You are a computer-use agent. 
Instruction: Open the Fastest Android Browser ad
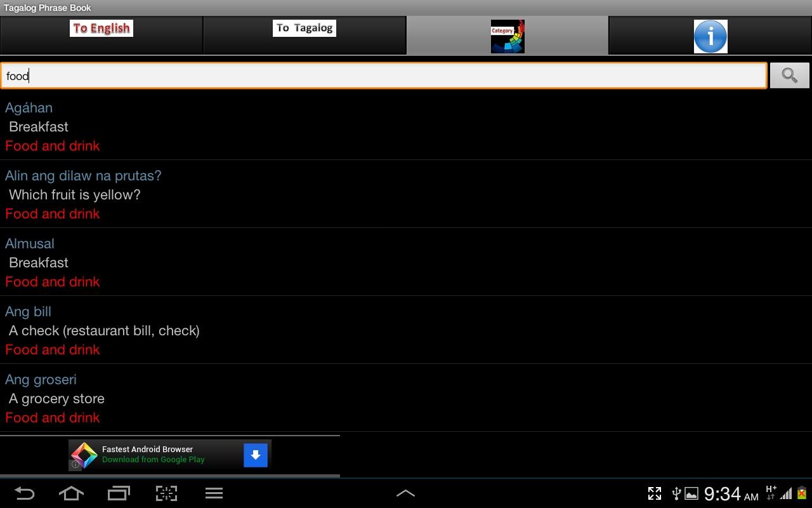coord(170,455)
